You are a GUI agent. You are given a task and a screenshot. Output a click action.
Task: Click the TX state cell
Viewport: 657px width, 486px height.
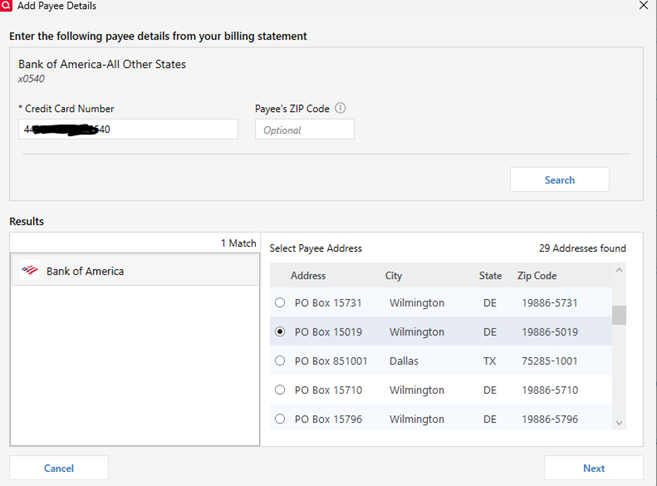[489, 361]
